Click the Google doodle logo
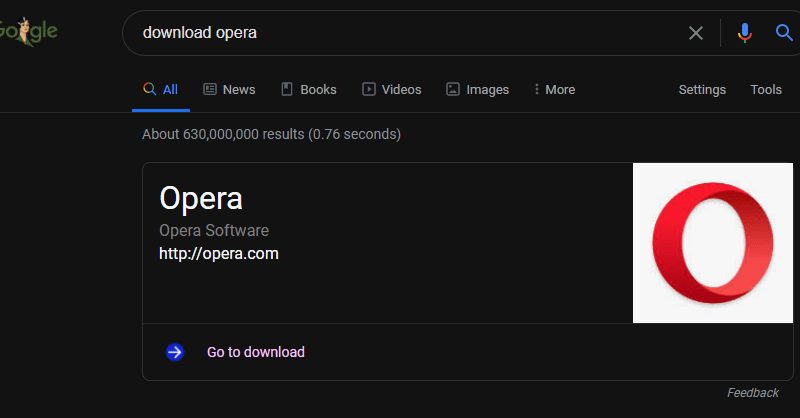 coord(28,31)
